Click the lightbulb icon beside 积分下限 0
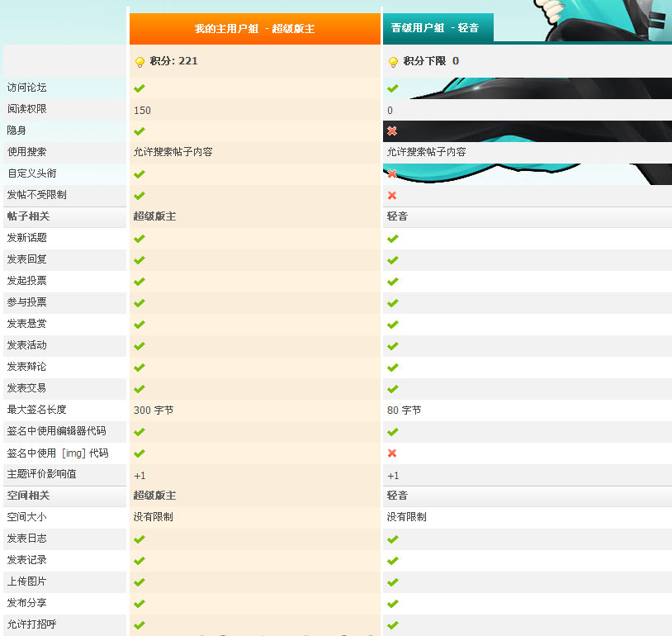 tap(393, 62)
